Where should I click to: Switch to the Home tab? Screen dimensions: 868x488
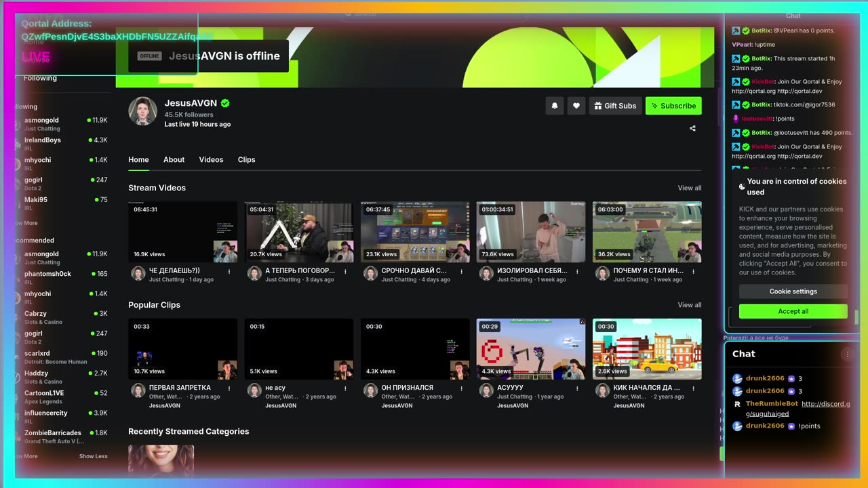pos(138,160)
